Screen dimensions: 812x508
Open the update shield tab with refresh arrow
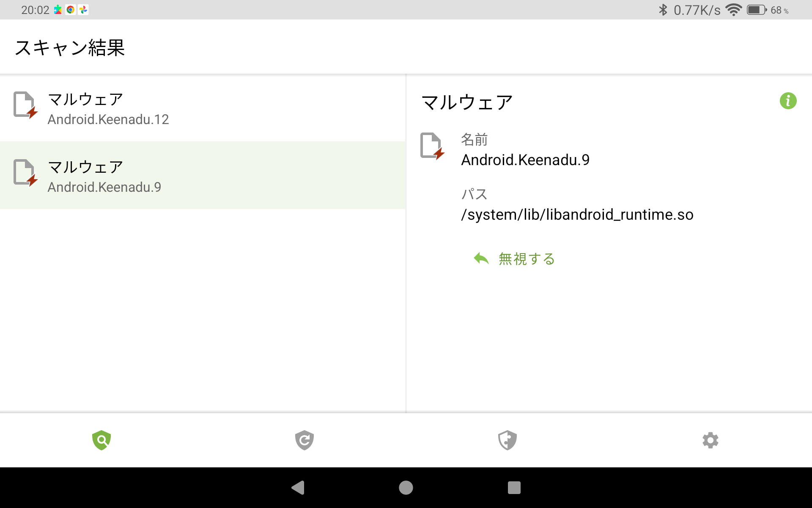point(304,440)
